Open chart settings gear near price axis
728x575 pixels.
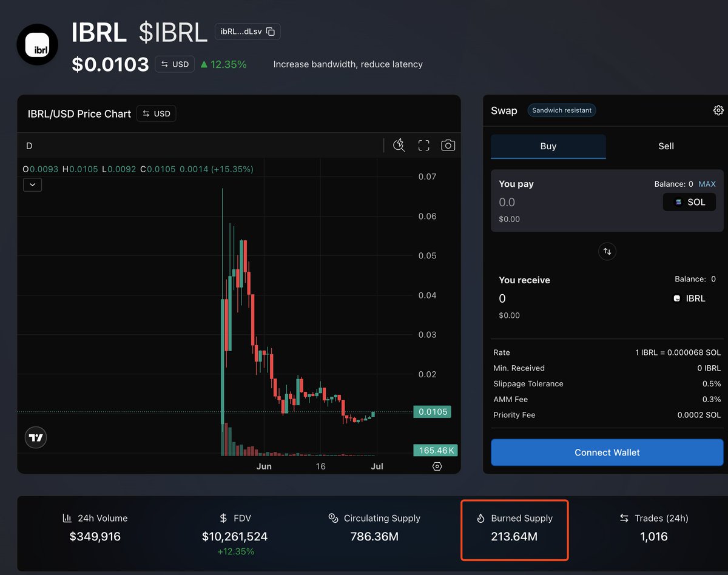[437, 466]
